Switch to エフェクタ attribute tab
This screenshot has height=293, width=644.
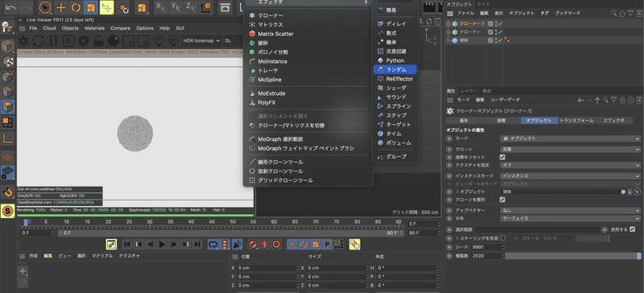pyautogui.click(x=614, y=121)
